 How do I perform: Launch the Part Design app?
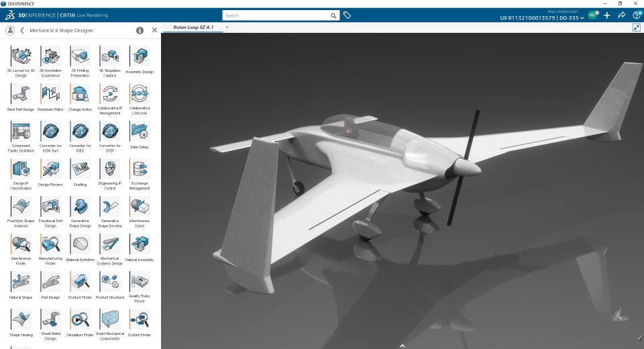[x=50, y=282]
